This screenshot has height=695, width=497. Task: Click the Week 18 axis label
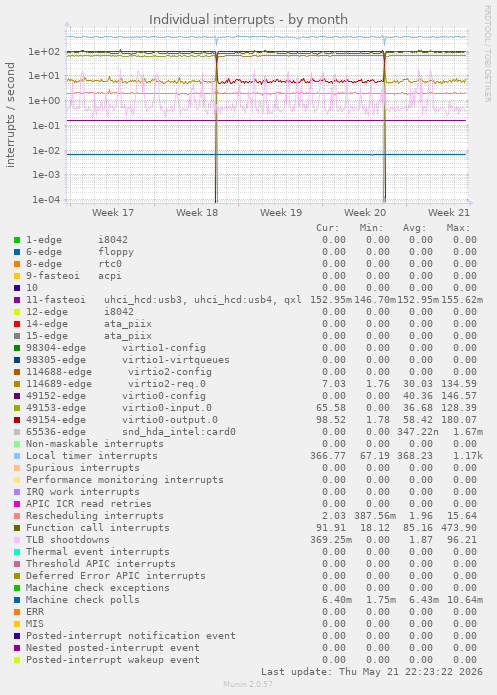point(197,212)
